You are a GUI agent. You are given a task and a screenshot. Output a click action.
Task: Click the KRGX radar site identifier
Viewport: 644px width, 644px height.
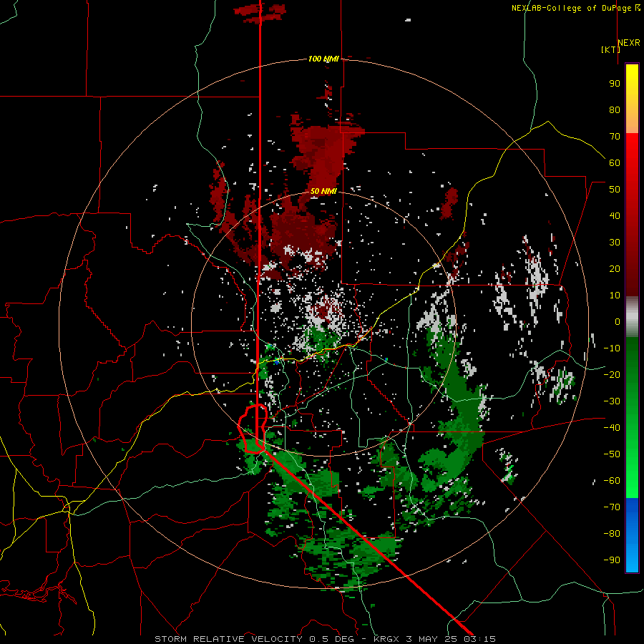(386, 639)
